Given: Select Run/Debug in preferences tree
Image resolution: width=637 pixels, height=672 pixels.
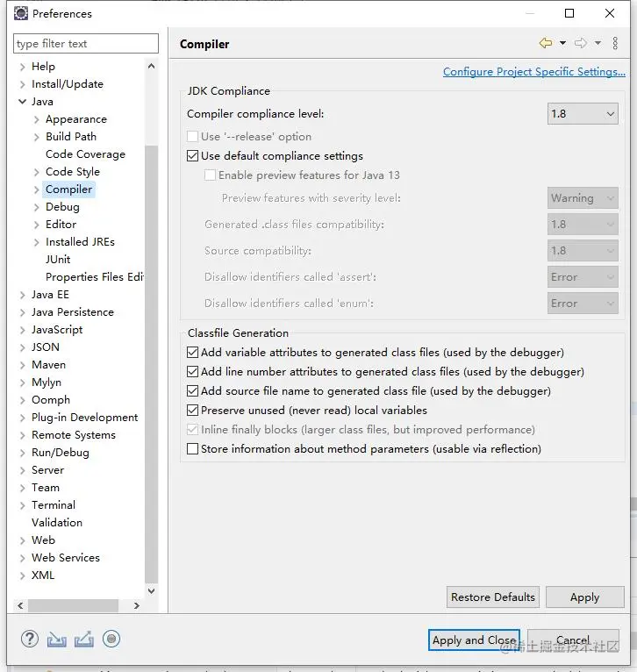Looking at the screenshot, I should (60, 453).
